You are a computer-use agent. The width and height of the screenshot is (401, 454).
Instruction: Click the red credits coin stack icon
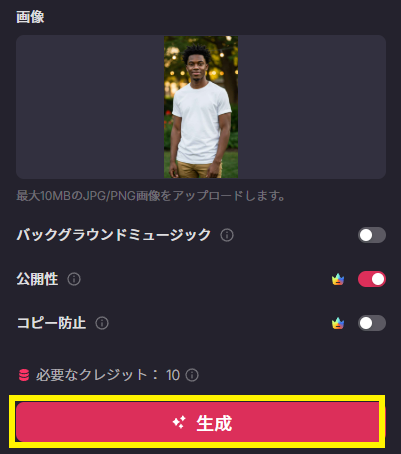(24, 375)
